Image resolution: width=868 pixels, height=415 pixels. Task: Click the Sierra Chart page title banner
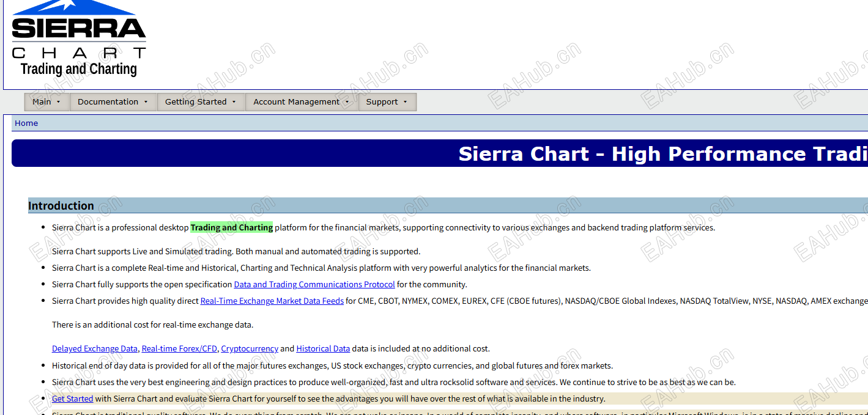click(x=439, y=153)
